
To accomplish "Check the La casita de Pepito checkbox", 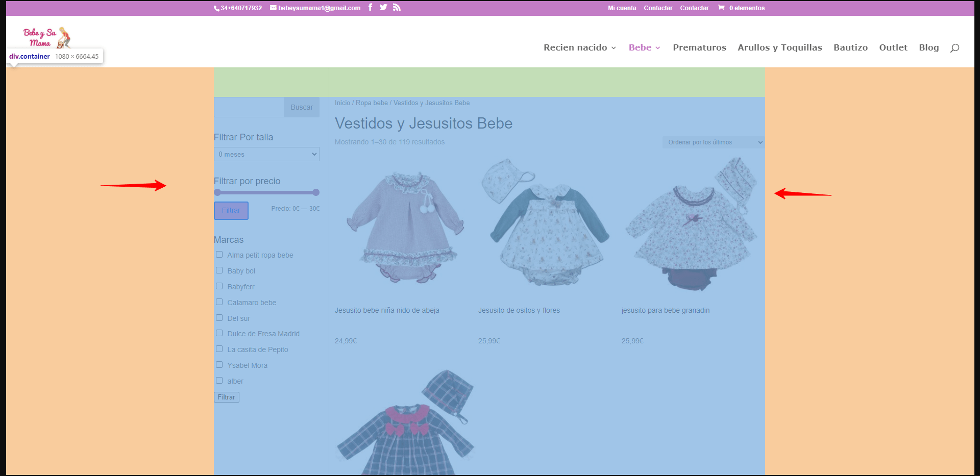I will point(219,349).
